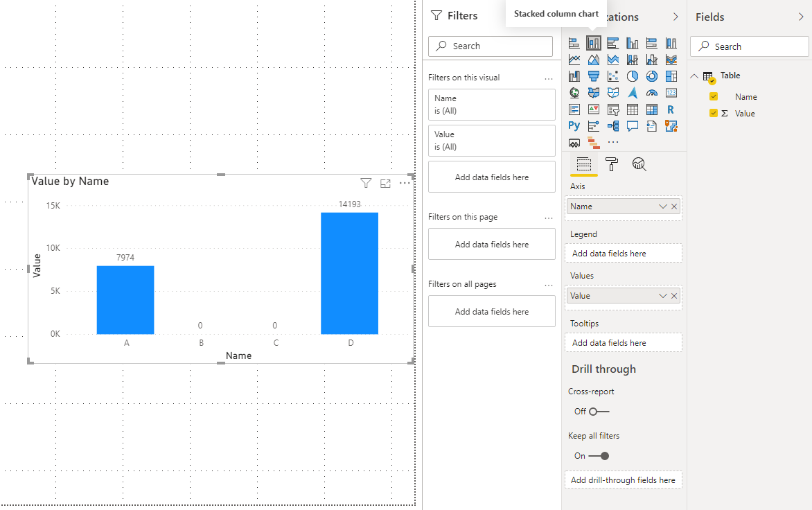Click 'Add drill-through fields here' well
The image size is (812, 510).
(623, 480)
